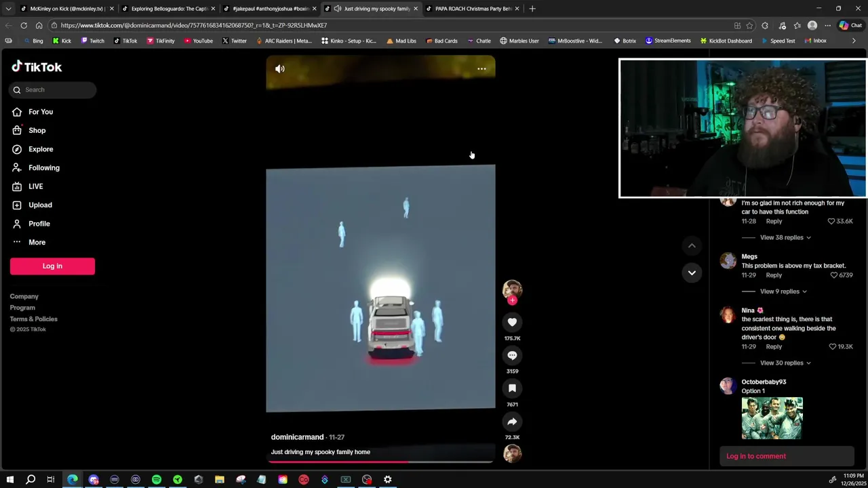The width and height of the screenshot is (868, 488).
Task: Open the KickBot Dashboard bookmark
Action: coord(726,41)
